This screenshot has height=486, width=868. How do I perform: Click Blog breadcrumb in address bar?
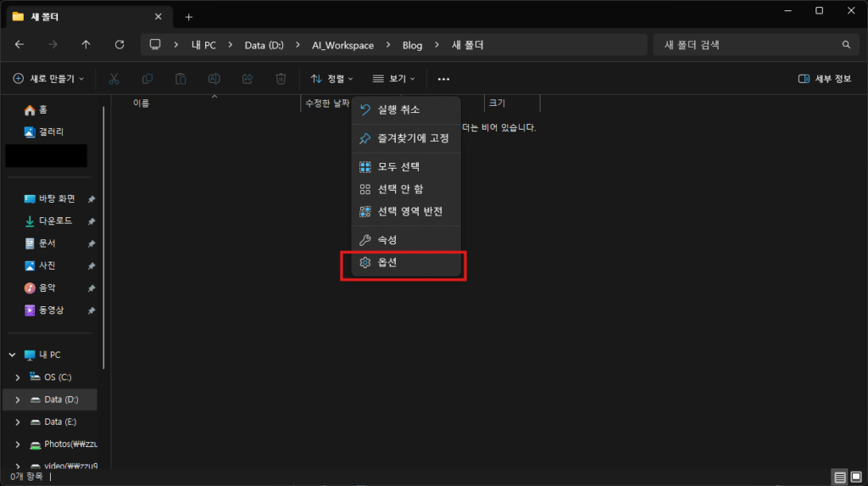413,45
